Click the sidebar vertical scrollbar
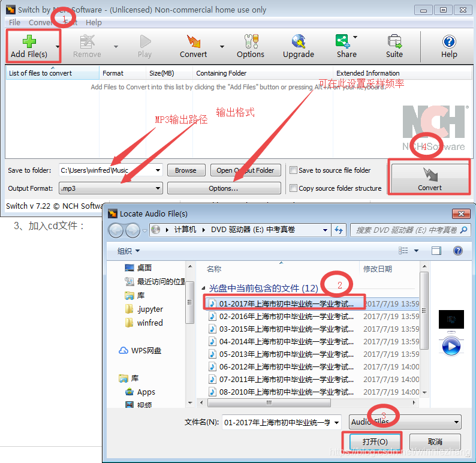This screenshot has width=476, height=463. [189, 302]
